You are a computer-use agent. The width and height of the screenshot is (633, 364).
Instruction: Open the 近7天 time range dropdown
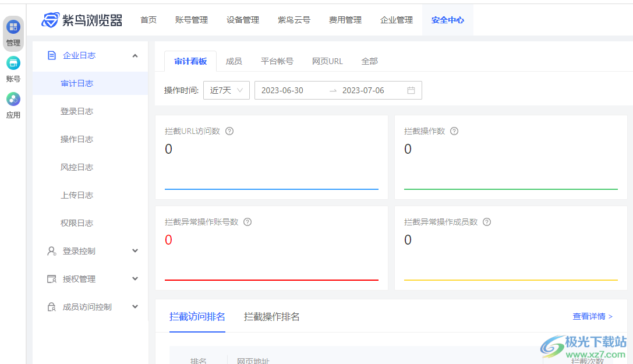point(227,90)
